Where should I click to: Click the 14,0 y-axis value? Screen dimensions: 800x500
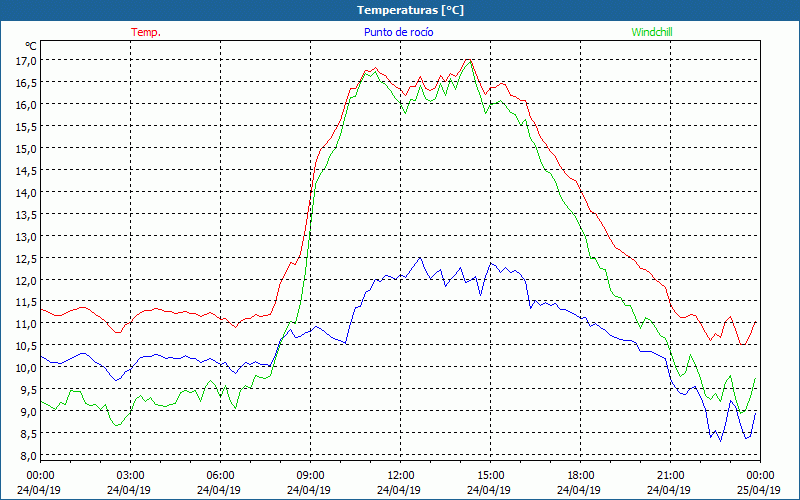click(x=26, y=193)
